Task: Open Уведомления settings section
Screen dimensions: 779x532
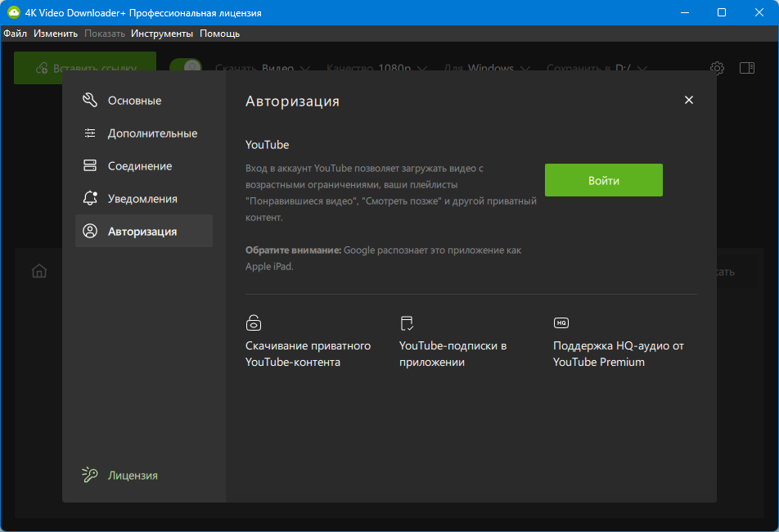Action: tap(143, 199)
